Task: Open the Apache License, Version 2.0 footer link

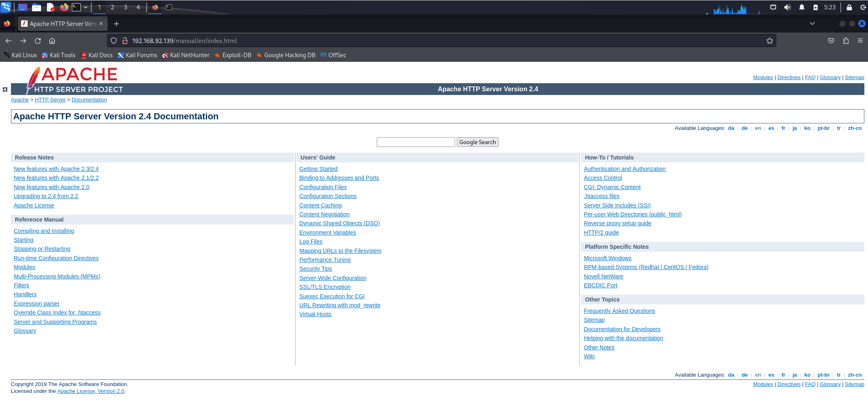Action: point(91,391)
